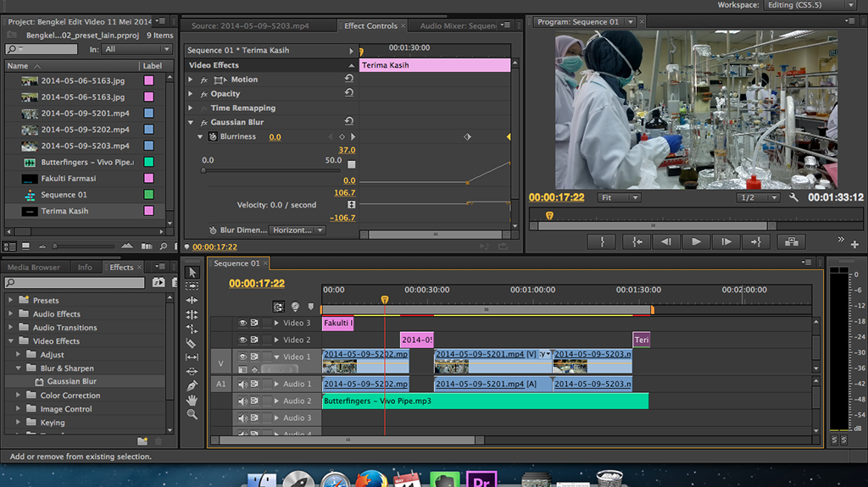
Task: Open Program monitor settings wrench
Action: (x=793, y=197)
